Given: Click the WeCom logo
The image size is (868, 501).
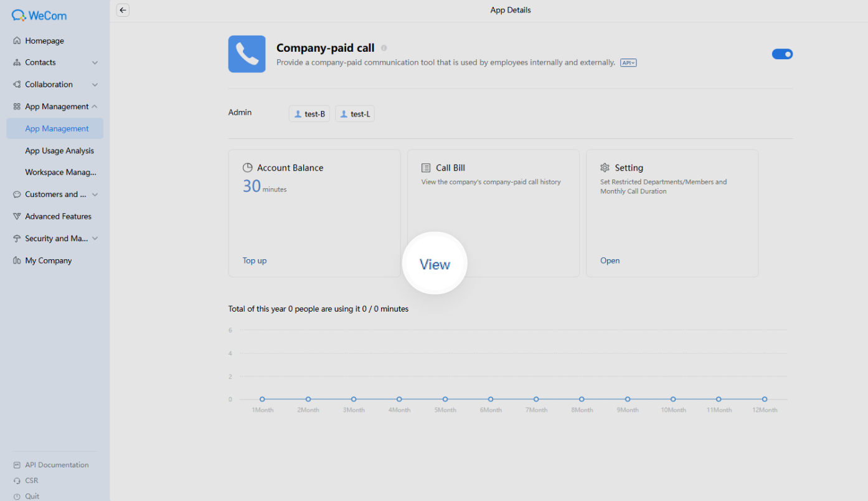Looking at the screenshot, I should [x=39, y=15].
